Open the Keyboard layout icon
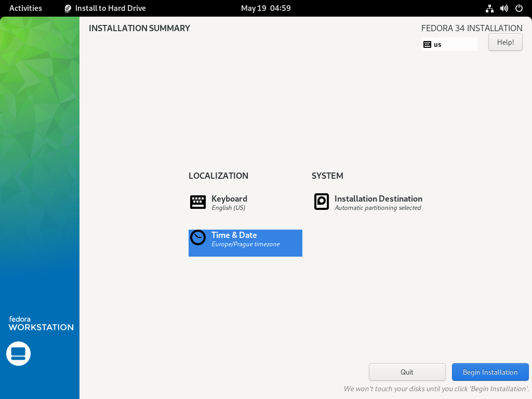Viewport: 532px width, 399px height. click(x=198, y=202)
